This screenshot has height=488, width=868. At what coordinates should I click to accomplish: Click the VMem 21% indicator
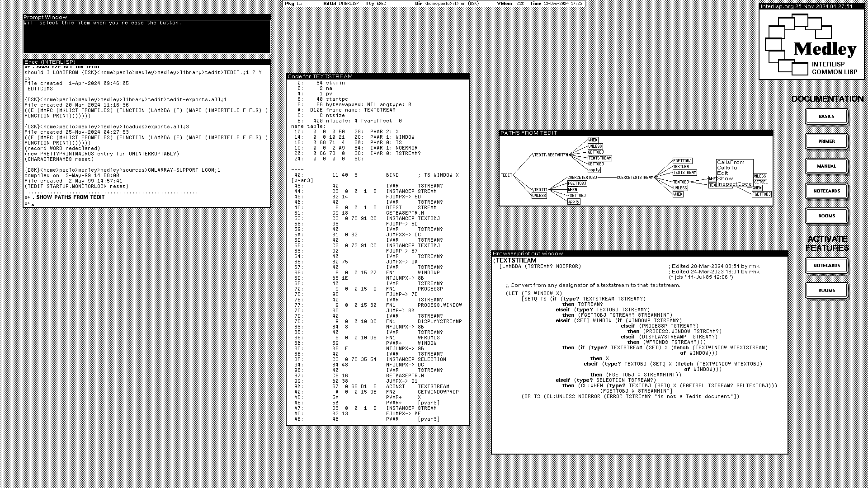(x=510, y=4)
